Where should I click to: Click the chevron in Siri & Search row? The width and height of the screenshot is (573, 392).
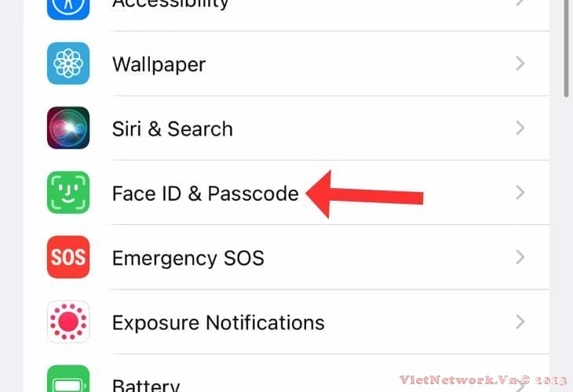click(x=520, y=129)
